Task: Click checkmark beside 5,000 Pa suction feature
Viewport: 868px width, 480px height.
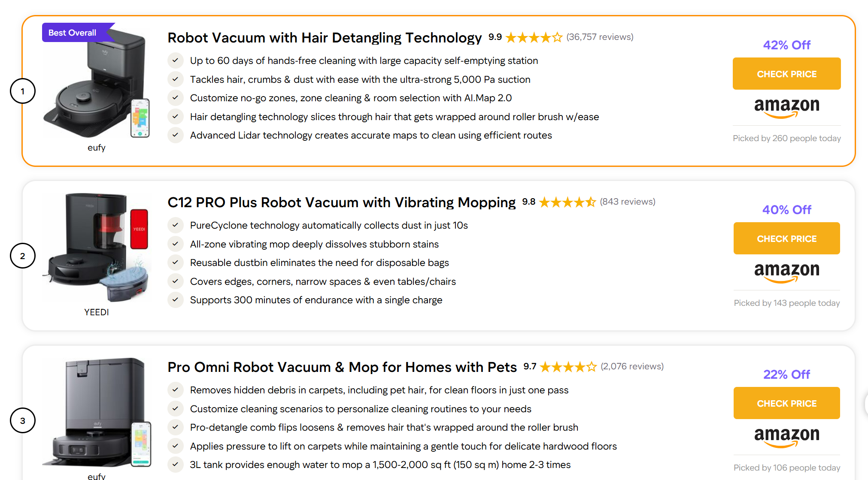Action: point(175,79)
